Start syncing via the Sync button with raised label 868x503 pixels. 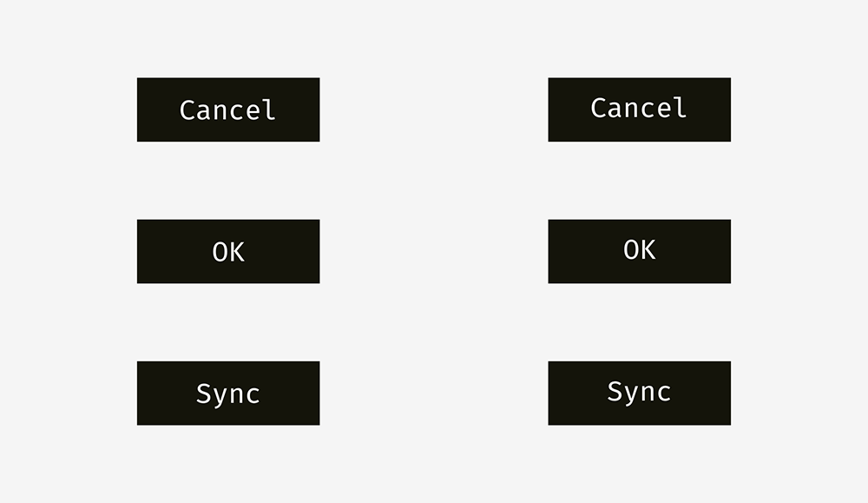point(640,394)
